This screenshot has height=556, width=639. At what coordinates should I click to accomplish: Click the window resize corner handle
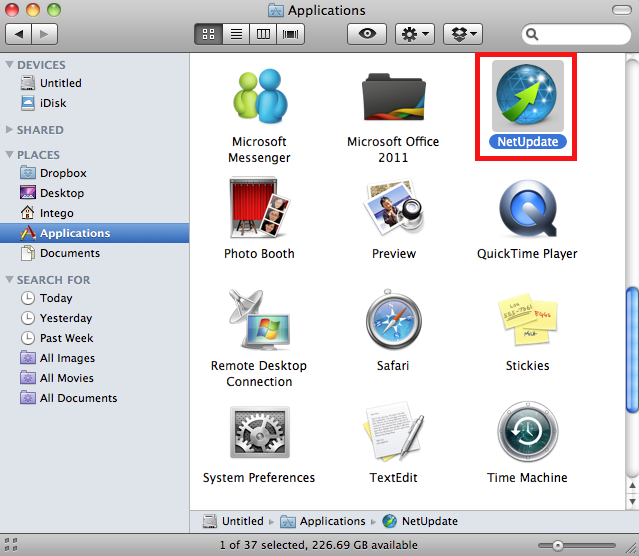pos(632,547)
